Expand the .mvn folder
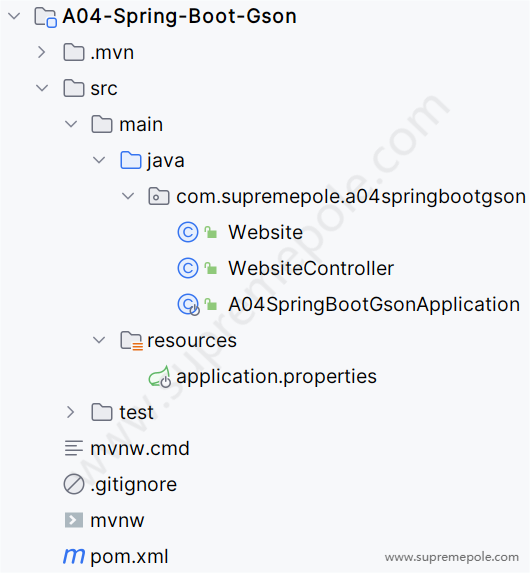Image resolution: width=530 pixels, height=573 pixels. pyautogui.click(x=42, y=52)
